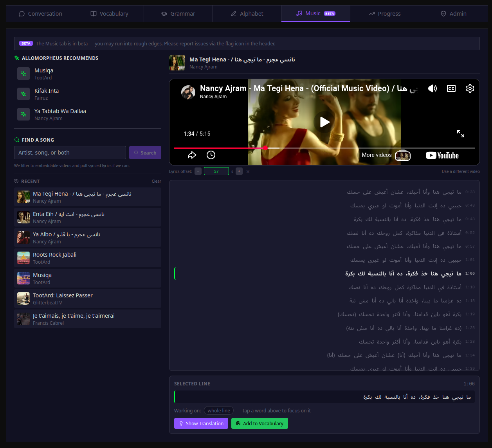Screen dimensions: 492x448
Task: Open recent song Ma Tegi Hena thumbnail
Action: click(x=23, y=197)
